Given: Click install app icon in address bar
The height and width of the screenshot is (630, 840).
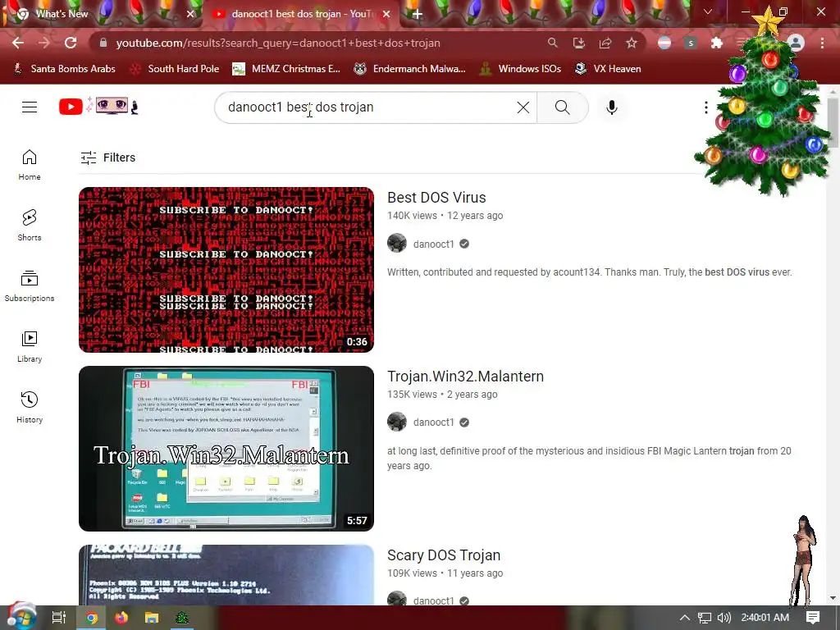Looking at the screenshot, I should (578, 43).
